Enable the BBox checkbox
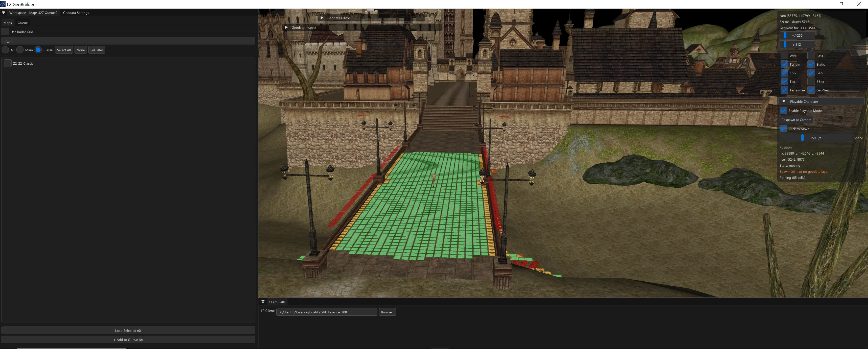 811,82
